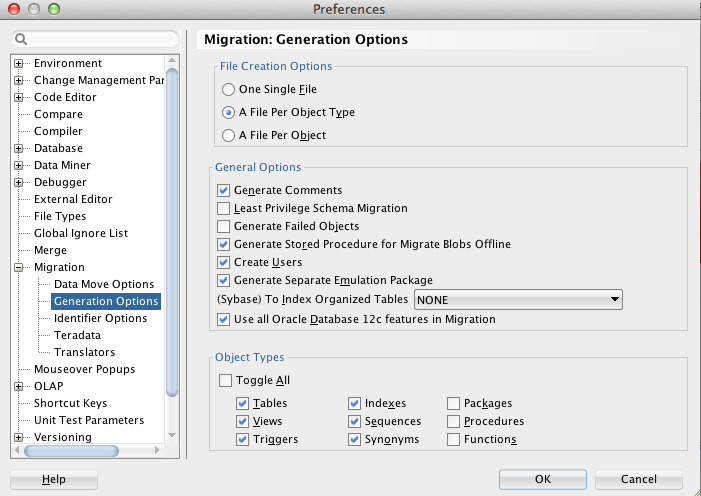Expand the Environment tree node

coord(19,63)
